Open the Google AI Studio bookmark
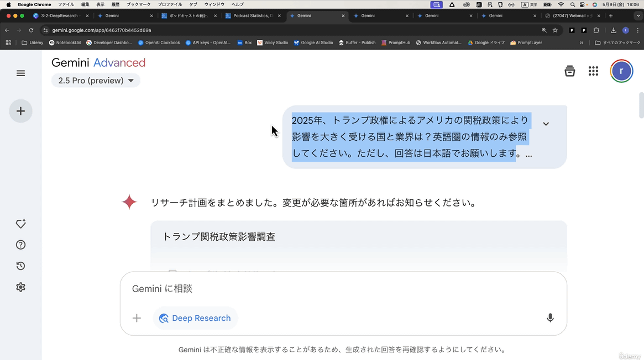 coord(313,43)
